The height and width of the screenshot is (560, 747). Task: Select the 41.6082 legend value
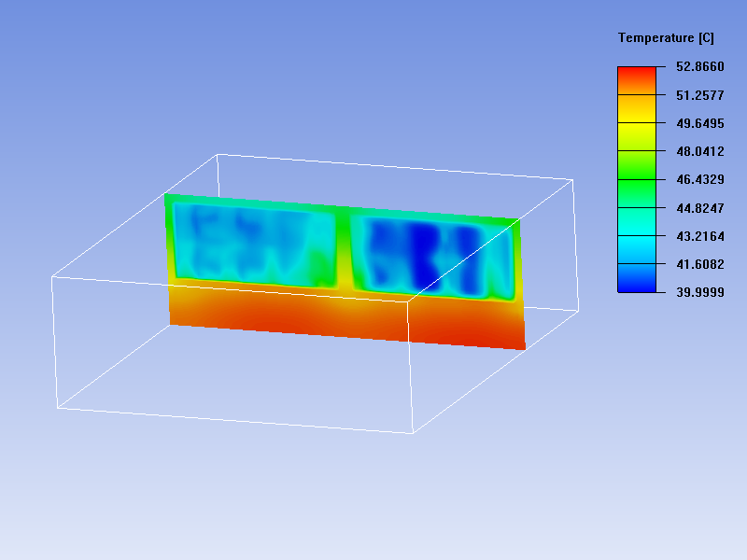[699, 264]
